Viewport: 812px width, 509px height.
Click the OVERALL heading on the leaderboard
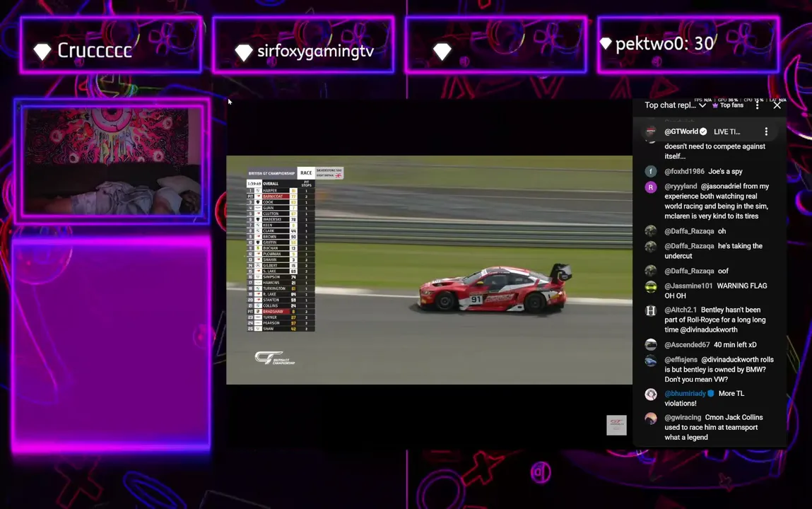[271, 184]
